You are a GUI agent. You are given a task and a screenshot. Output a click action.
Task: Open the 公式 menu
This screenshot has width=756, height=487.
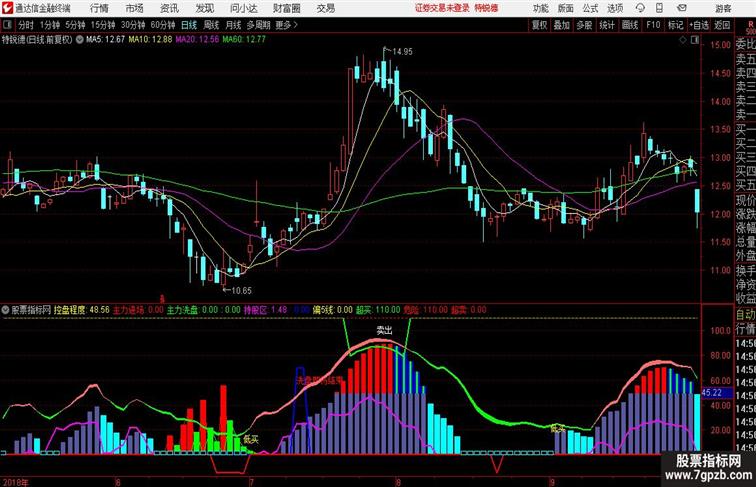pyautogui.click(x=590, y=8)
